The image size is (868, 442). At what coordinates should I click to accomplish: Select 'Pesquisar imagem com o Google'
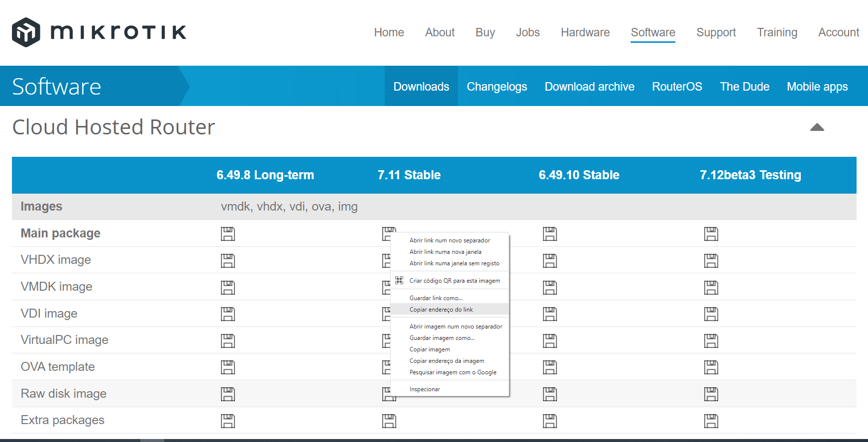tap(450, 372)
